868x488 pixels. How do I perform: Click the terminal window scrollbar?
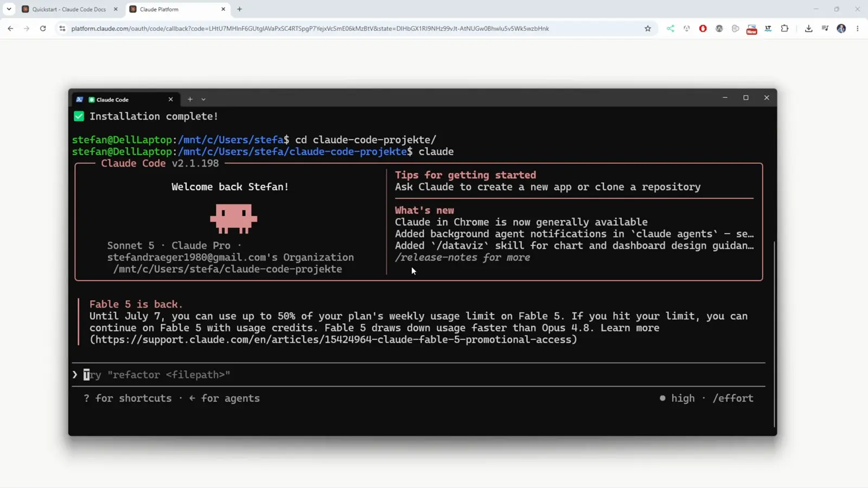tap(774, 333)
